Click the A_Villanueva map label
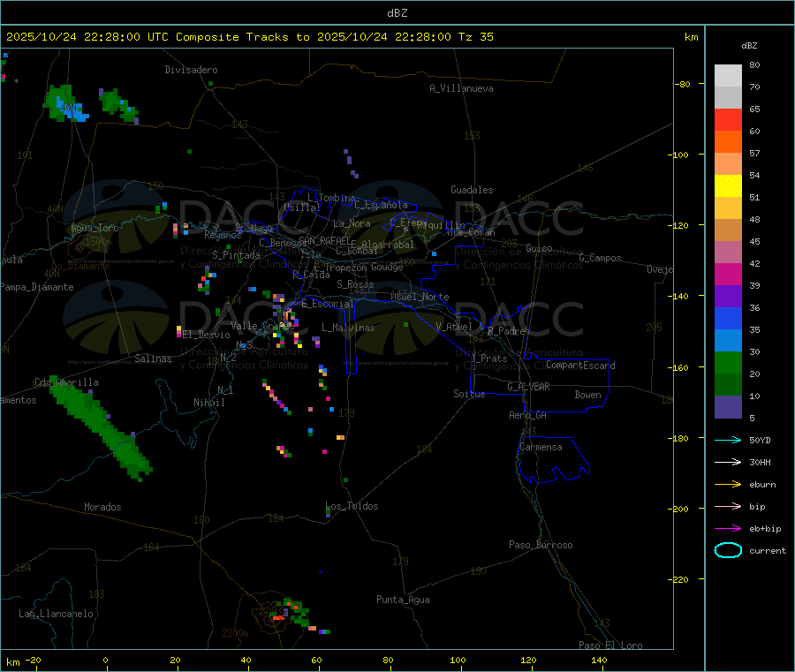 pos(461,88)
